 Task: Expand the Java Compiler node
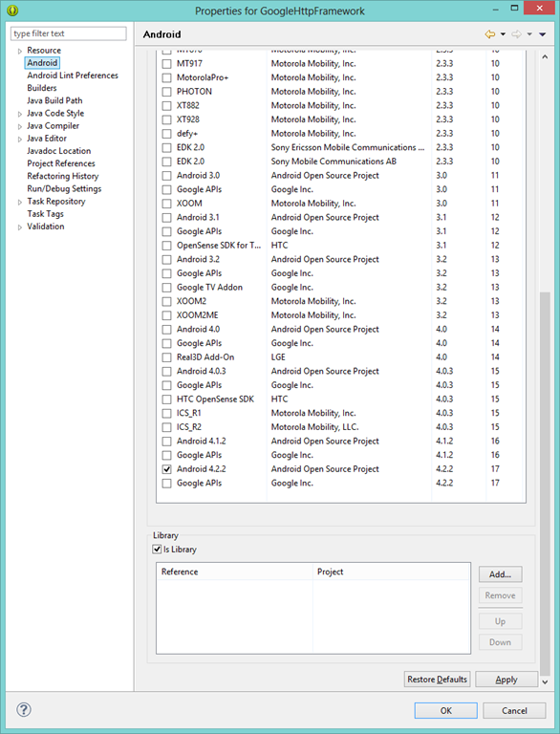pyautogui.click(x=20, y=126)
